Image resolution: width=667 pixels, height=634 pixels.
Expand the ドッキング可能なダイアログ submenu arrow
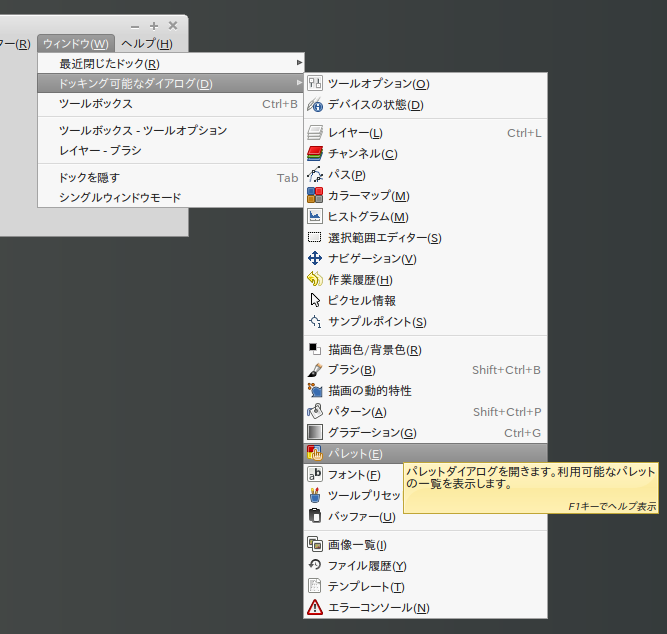point(299,83)
